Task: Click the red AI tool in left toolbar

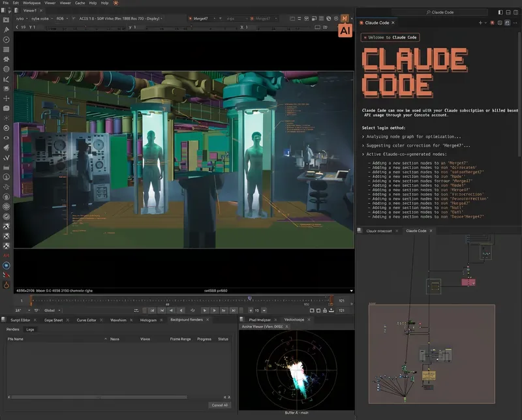Action: click(6, 256)
